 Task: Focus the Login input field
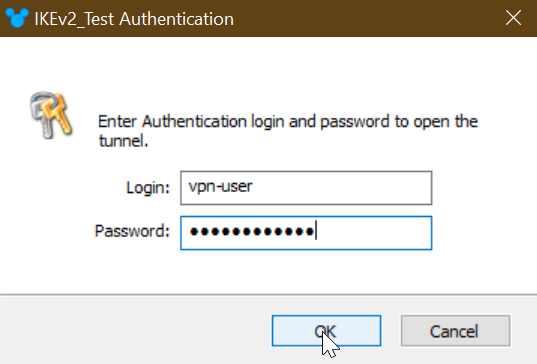(306, 188)
